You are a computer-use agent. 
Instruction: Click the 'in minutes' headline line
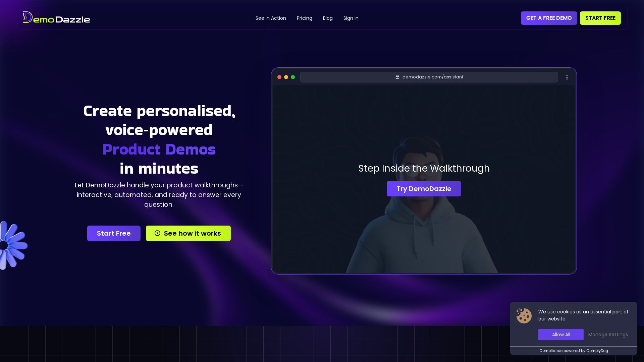tap(159, 169)
